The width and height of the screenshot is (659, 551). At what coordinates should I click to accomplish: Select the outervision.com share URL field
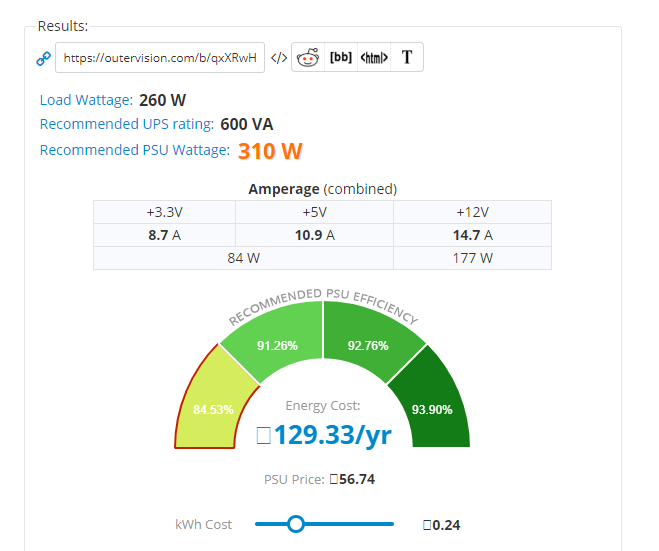160,58
